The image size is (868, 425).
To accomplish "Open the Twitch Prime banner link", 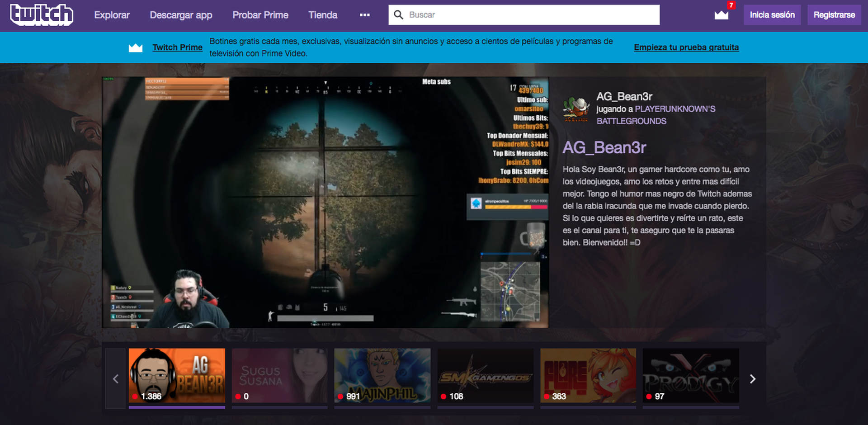I will (177, 47).
